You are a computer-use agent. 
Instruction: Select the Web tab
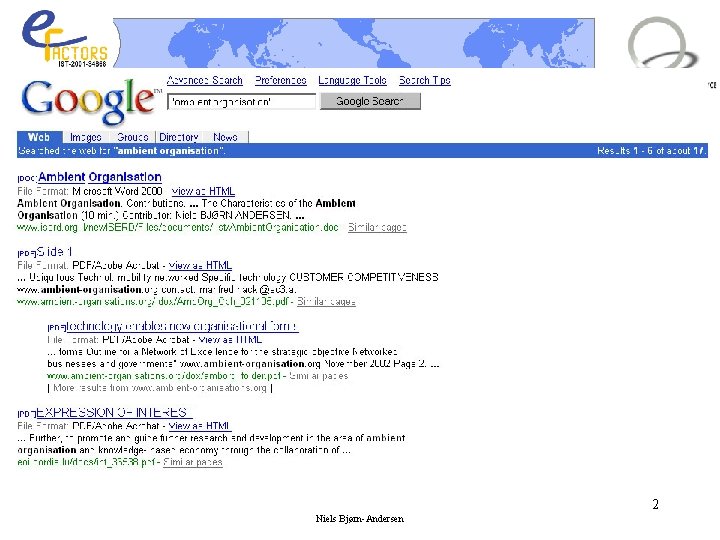[39, 137]
